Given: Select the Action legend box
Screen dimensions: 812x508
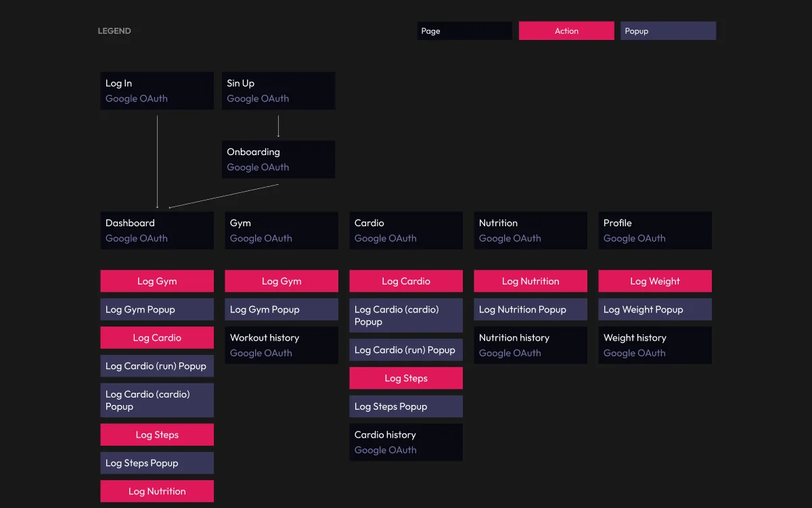Looking at the screenshot, I should point(566,31).
